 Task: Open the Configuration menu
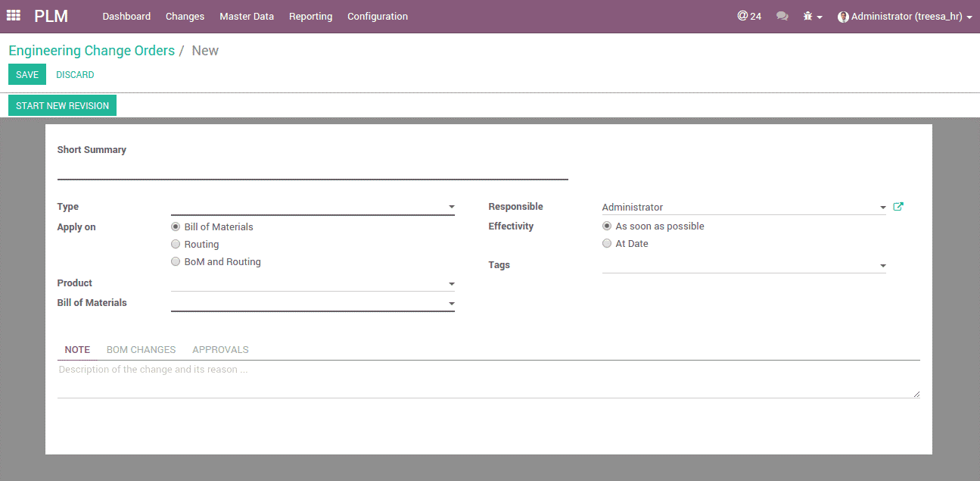pyautogui.click(x=378, y=16)
